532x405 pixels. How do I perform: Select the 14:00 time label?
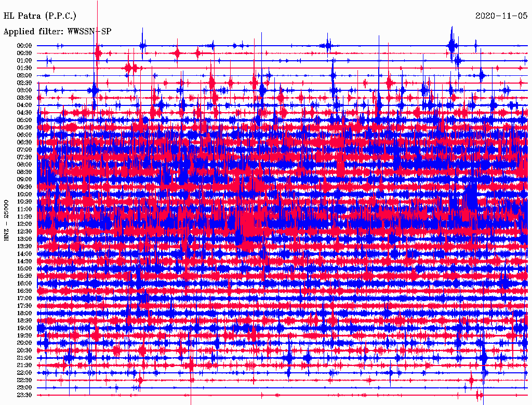[x=24, y=254]
